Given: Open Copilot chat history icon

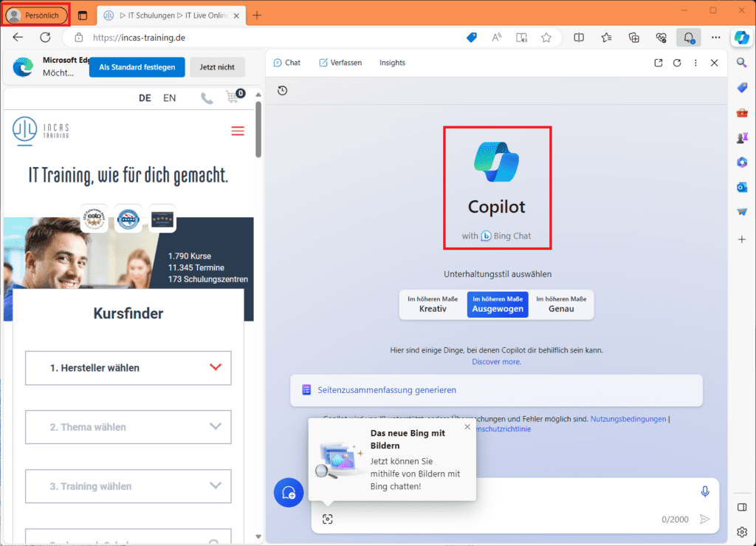Looking at the screenshot, I should coord(283,90).
